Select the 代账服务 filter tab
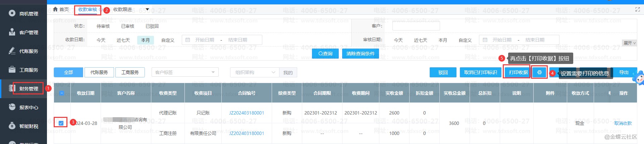Viewport: 644px width, 144px height. click(x=99, y=72)
